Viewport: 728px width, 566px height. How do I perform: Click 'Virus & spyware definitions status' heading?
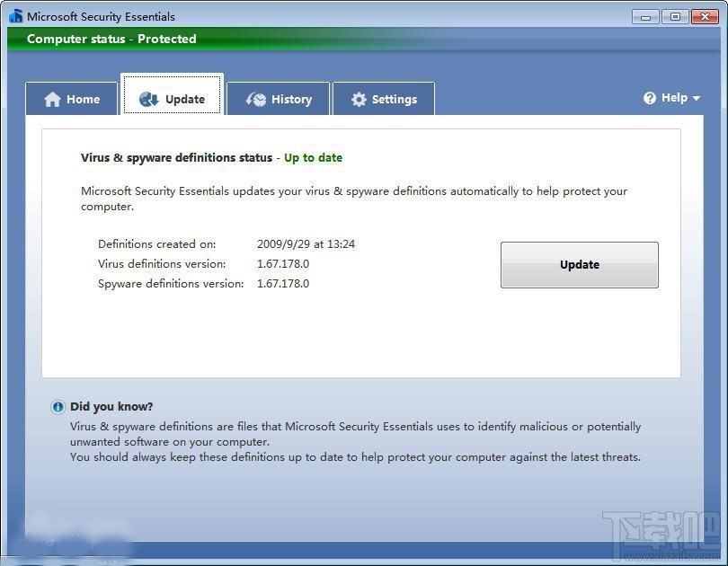[176, 158]
